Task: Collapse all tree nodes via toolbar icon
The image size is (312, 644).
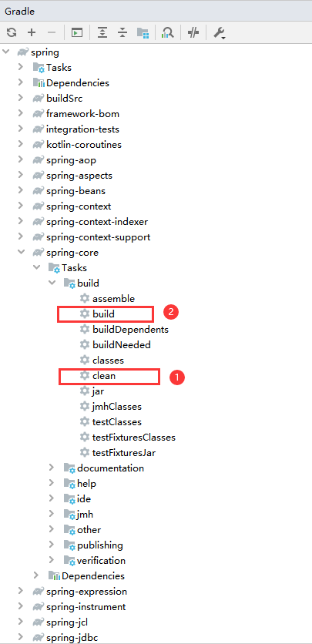Action: 122,33
